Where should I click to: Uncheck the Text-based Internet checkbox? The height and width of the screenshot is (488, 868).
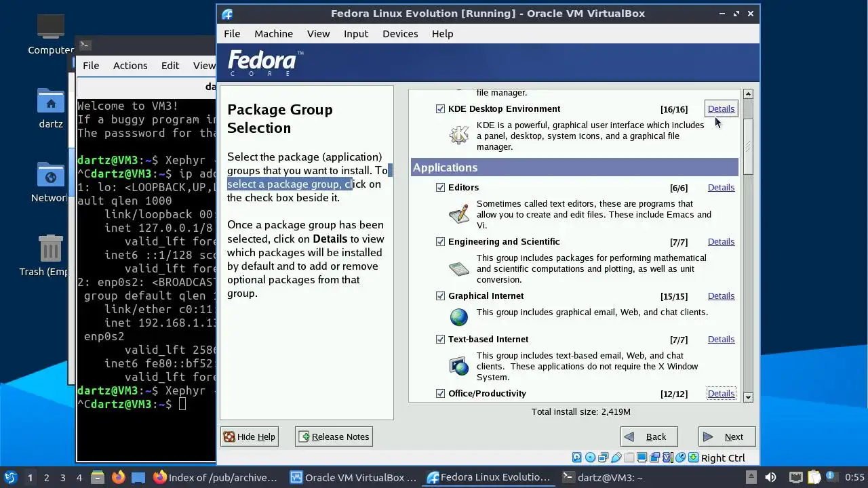440,339
